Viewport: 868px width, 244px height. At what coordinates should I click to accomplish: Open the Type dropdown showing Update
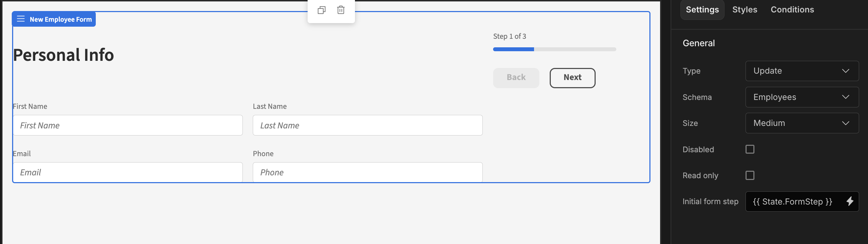click(802, 71)
